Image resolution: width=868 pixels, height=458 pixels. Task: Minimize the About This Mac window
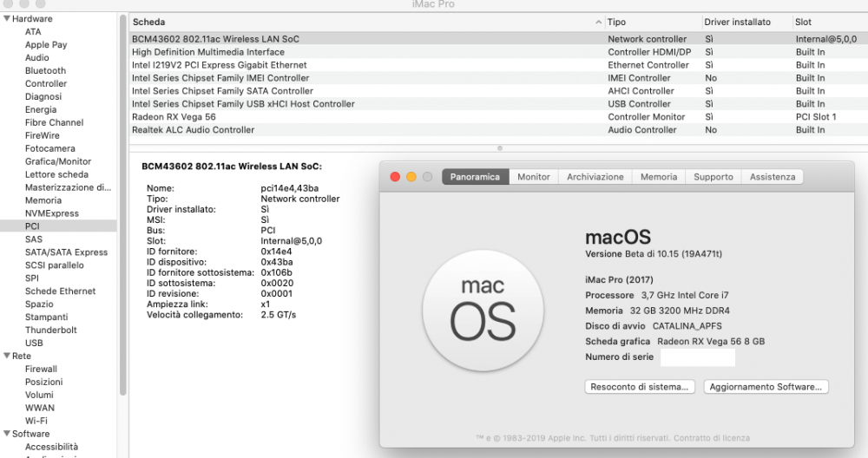coord(411,177)
